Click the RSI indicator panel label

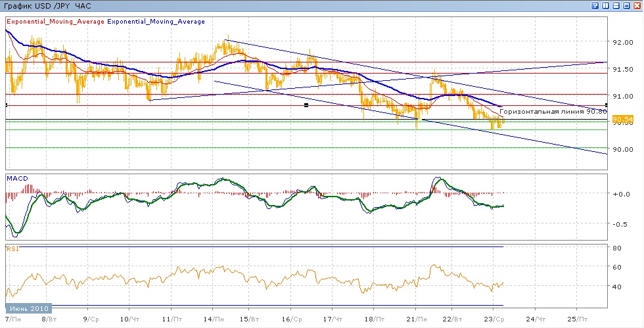[12, 249]
